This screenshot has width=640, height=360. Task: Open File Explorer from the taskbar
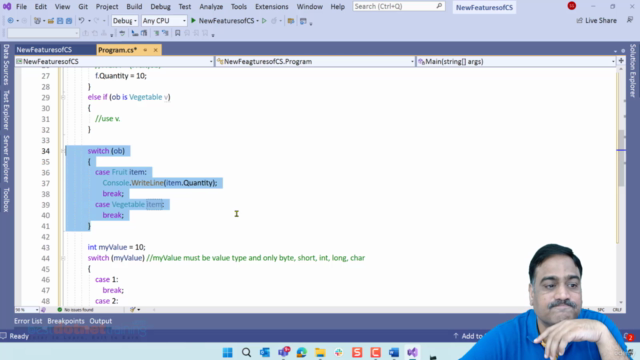320,352
